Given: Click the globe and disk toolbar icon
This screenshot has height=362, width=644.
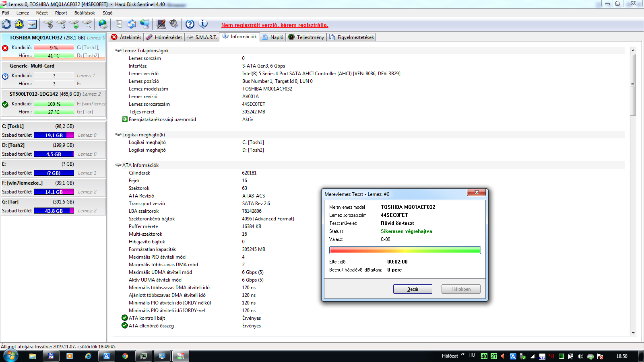Looking at the screenshot, I should (x=103, y=24).
